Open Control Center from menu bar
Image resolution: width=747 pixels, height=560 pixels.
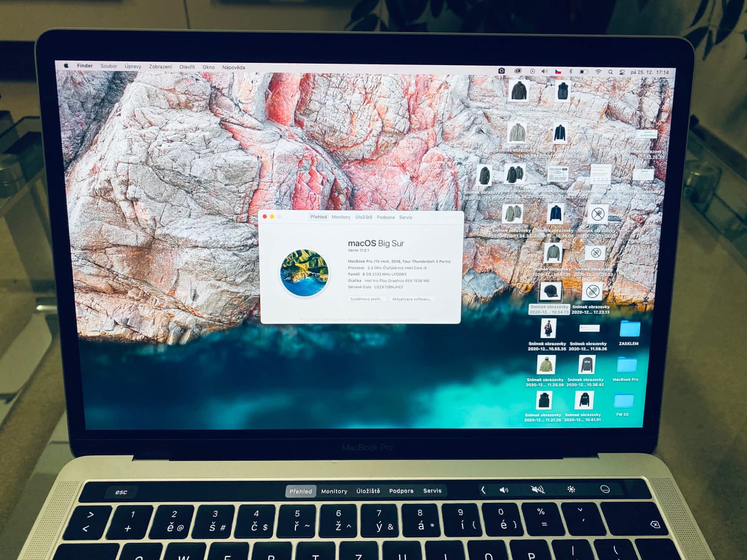622,73
